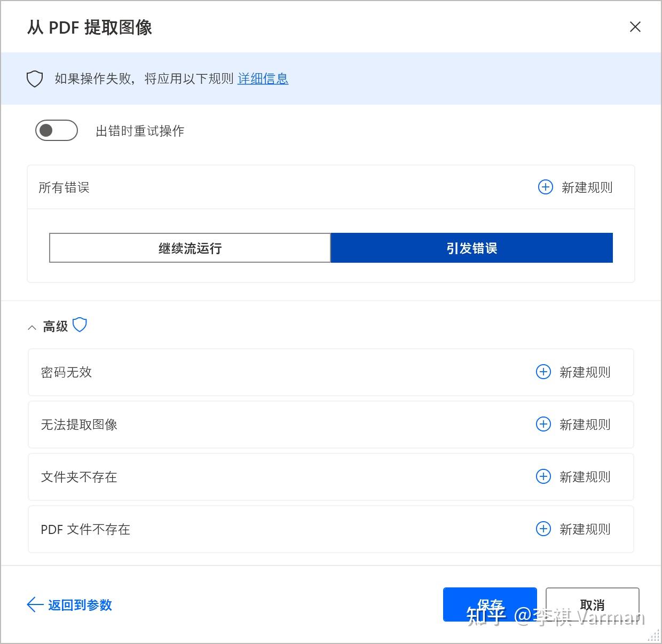Collapse the 高级 section
This screenshot has width=662, height=644.
[x=32, y=327]
